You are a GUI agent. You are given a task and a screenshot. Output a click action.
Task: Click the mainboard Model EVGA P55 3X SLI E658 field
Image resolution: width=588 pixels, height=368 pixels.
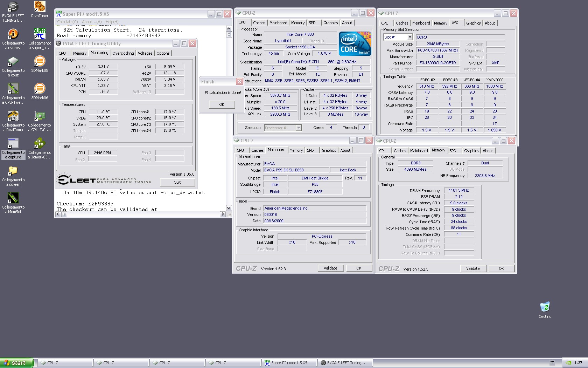(x=296, y=170)
